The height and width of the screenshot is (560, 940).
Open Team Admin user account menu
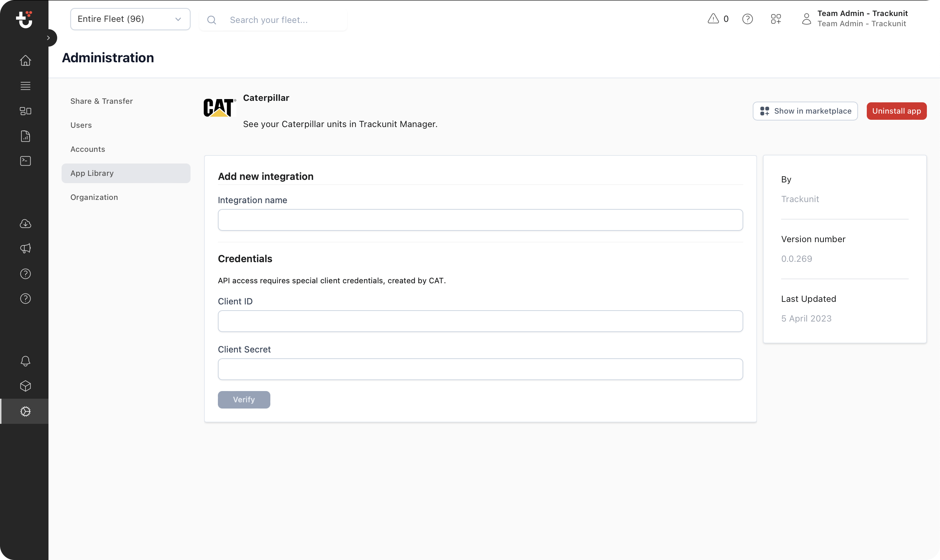(x=855, y=19)
